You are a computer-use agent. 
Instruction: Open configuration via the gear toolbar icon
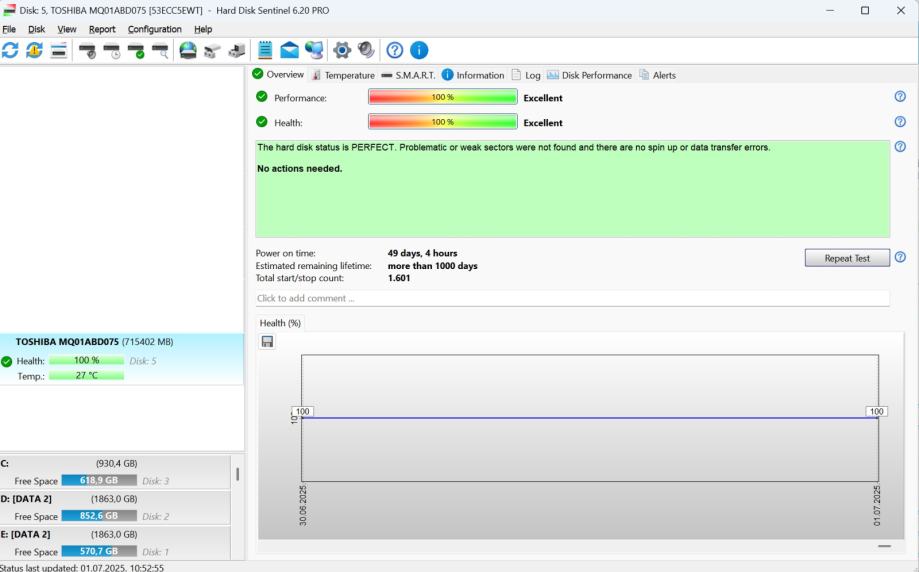[x=342, y=51]
